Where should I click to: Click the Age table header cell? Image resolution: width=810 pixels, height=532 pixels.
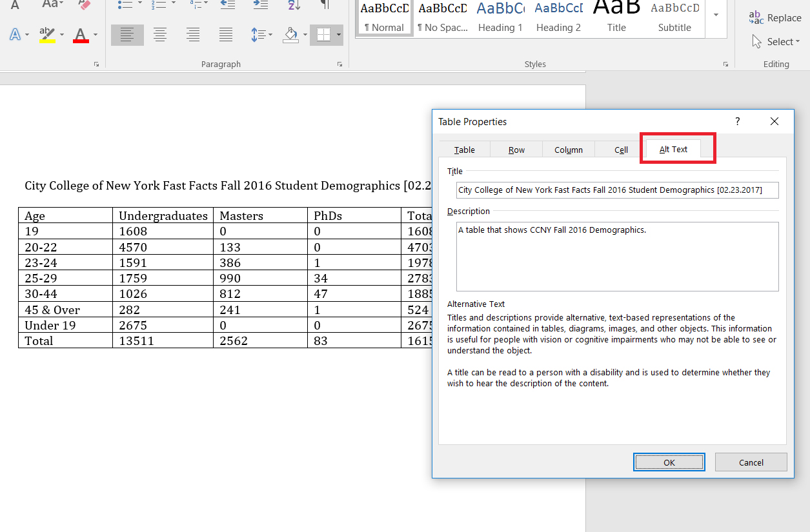66,215
